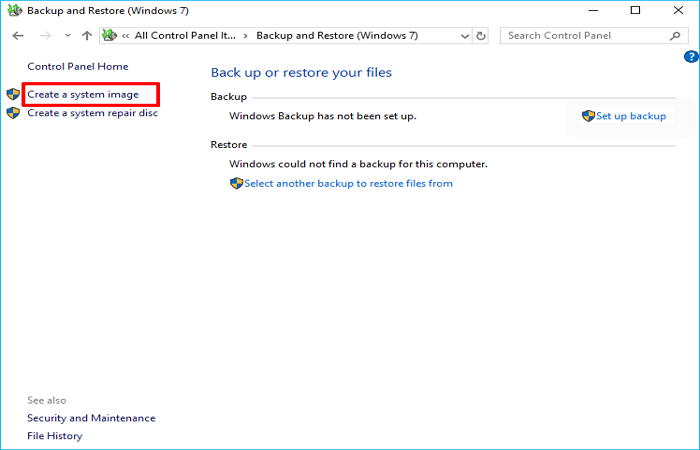Open Control Panel Home
700x450 pixels.
[x=78, y=67]
